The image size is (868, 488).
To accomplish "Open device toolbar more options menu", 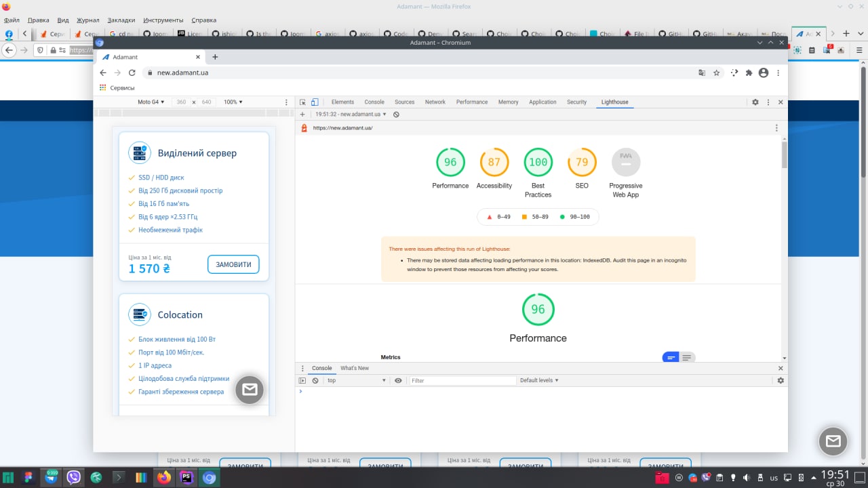I will tap(288, 102).
